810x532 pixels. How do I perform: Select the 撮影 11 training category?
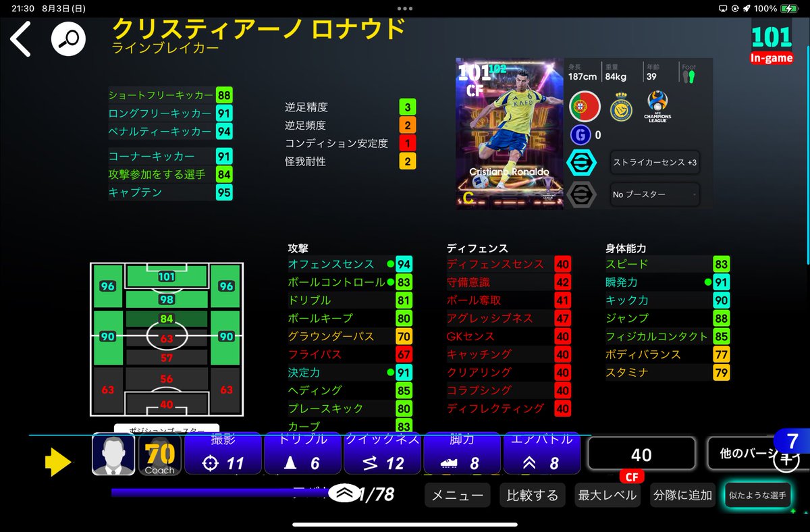click(223, 453)
